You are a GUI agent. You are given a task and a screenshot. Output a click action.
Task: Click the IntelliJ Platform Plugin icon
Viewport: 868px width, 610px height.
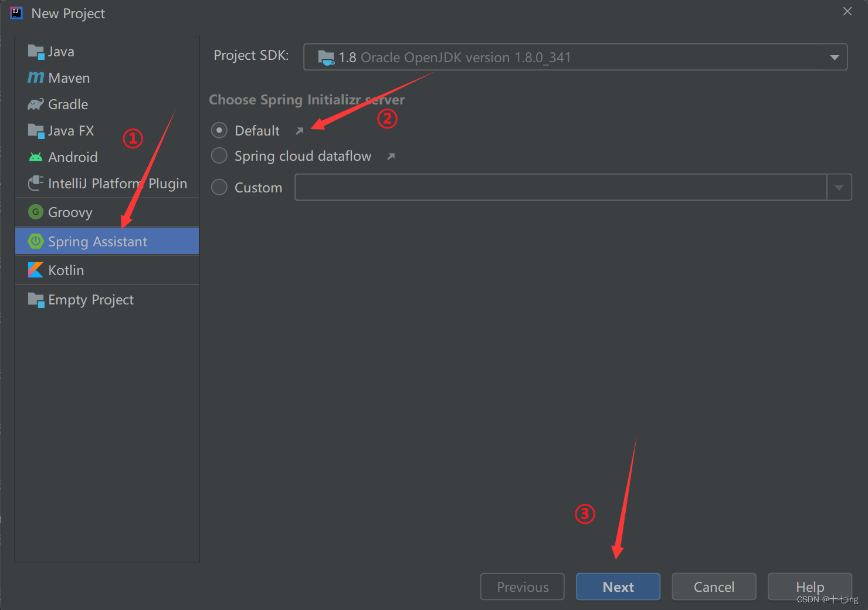pyautogui.click(x=36, y=183)
